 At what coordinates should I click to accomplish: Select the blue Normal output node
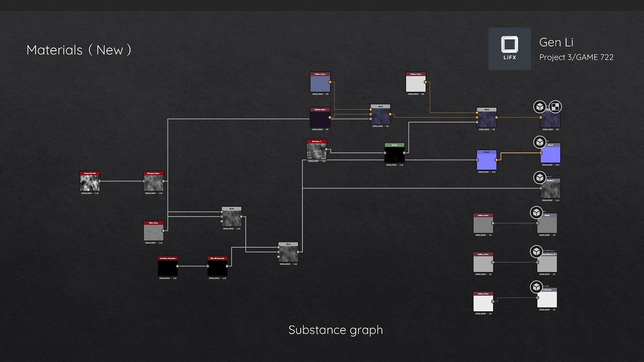(x=550, y=153)
